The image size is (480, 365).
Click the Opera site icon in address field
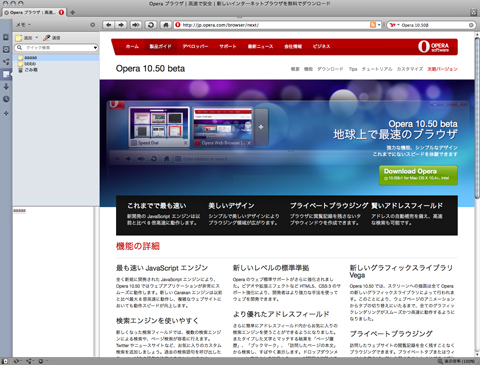(178, 25)
